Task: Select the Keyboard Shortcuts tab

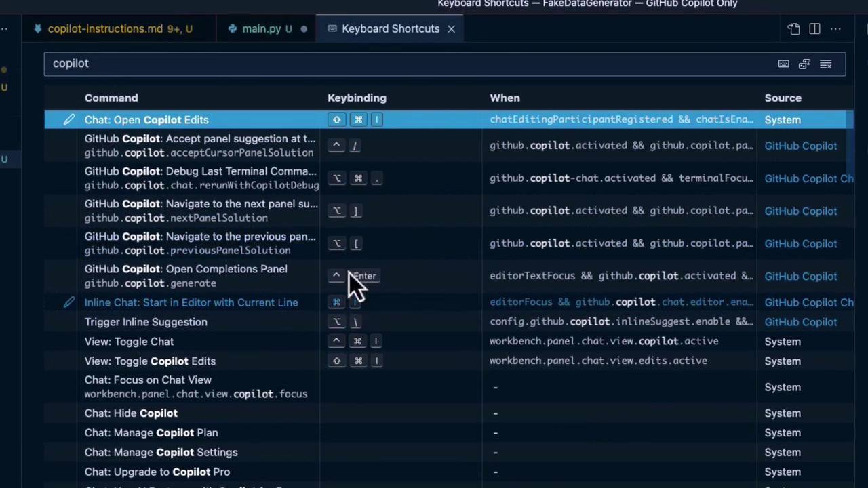Action: click(391, 28)
